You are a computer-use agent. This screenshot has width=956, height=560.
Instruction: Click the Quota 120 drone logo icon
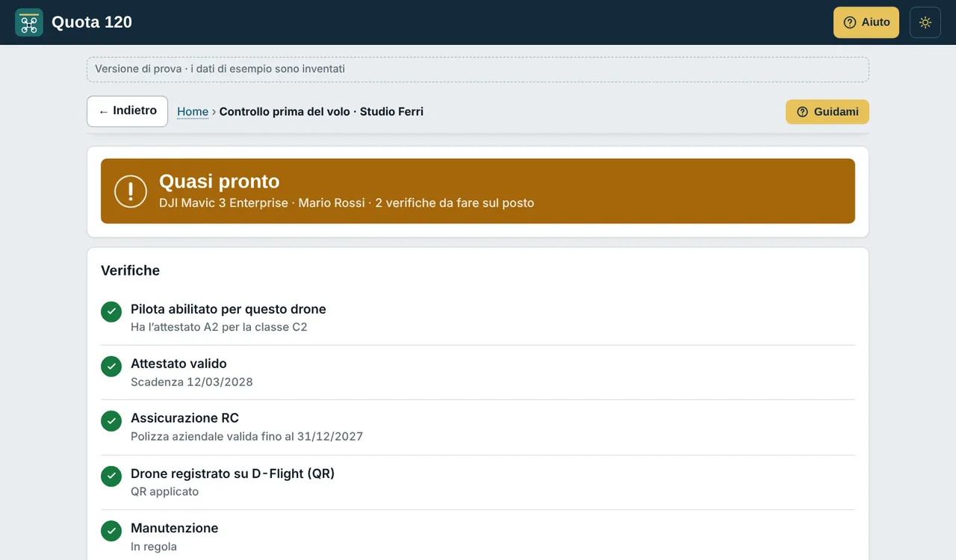pos(29,22)
